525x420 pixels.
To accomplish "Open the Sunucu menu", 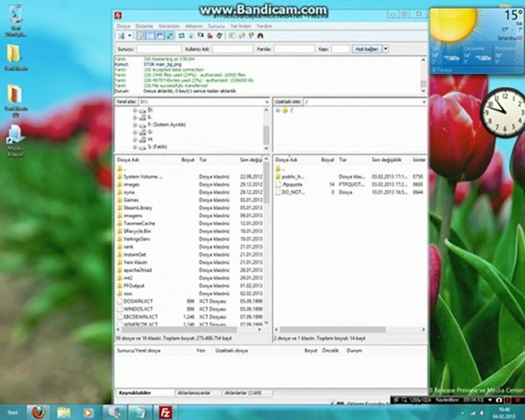I will (x=216, y=26).
